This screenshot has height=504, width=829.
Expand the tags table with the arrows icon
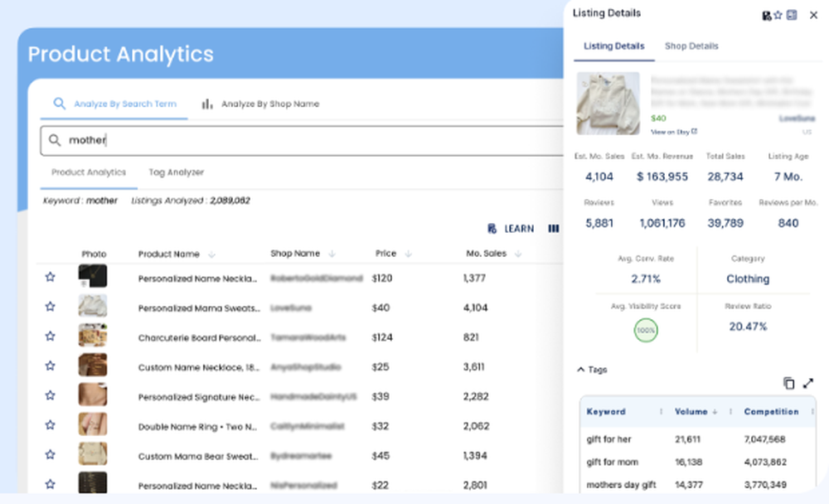[807, 384]
